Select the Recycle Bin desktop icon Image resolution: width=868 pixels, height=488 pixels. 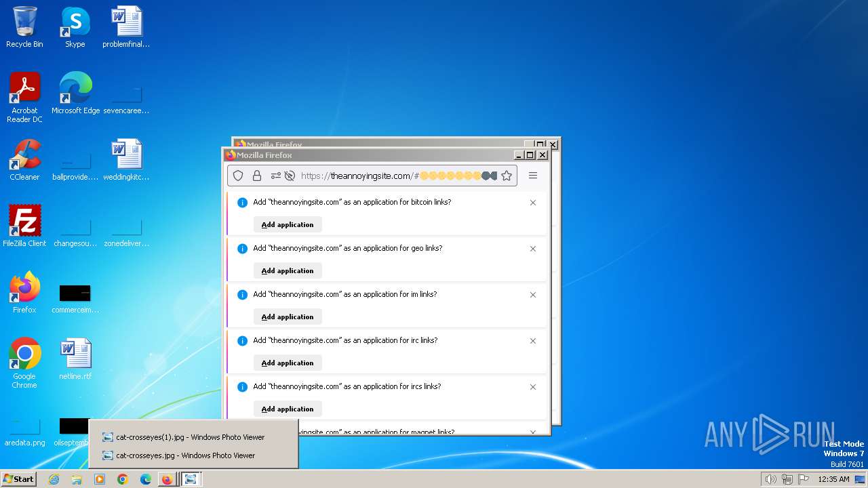click(24, 27)
